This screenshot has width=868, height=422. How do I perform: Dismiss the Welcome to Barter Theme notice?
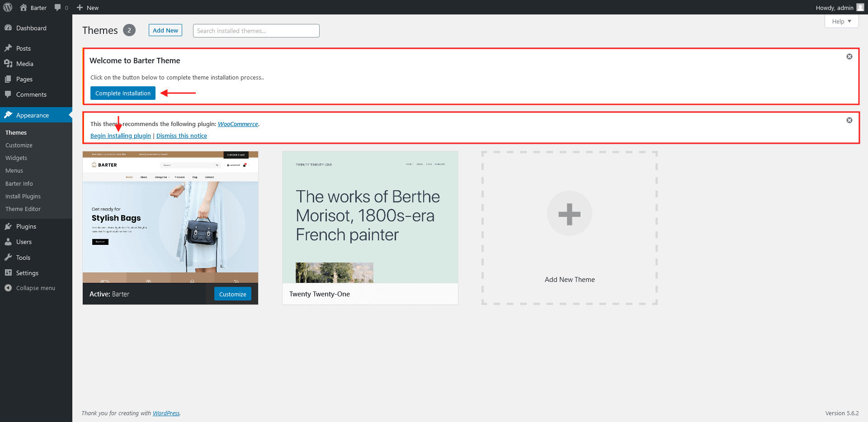coord(849,56)
